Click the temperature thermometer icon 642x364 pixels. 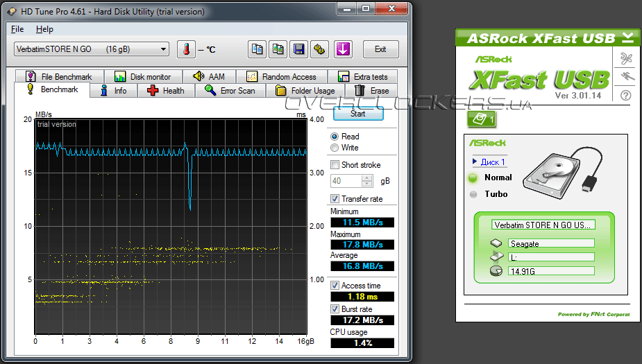pyautogui.click(x=186, y=49)
